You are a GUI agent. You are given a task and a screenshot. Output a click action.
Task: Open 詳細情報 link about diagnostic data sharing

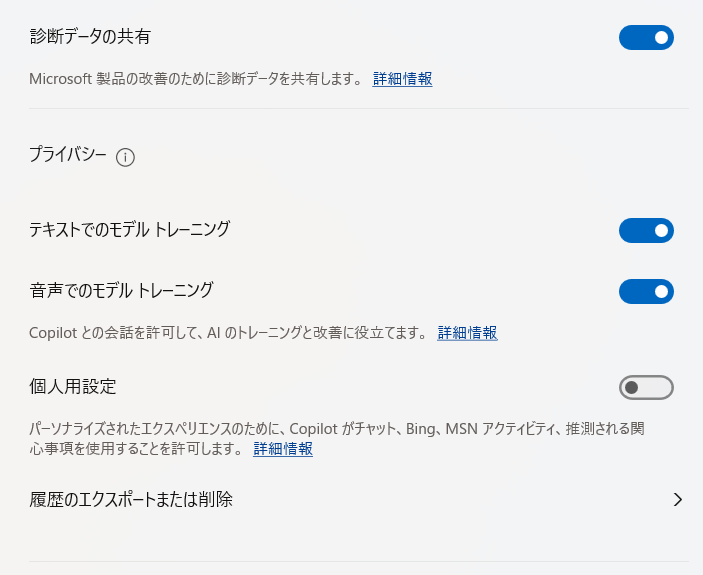[x=402, y=79]
